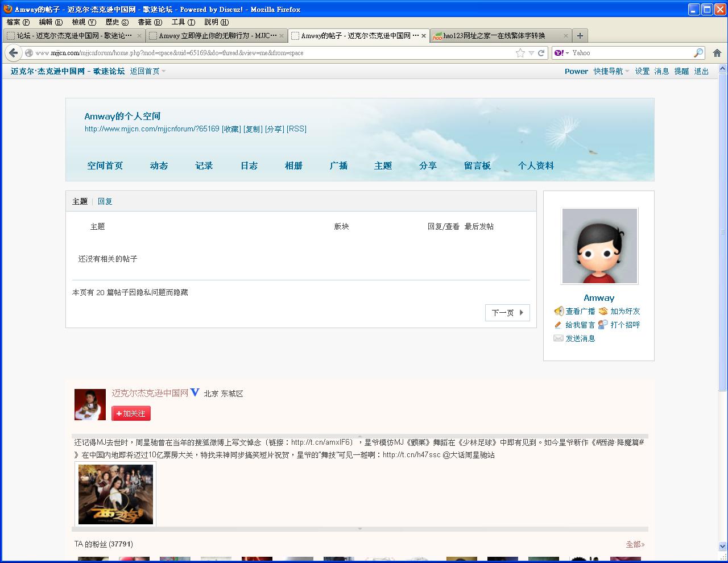Click the 加关注 follow button

131,413
